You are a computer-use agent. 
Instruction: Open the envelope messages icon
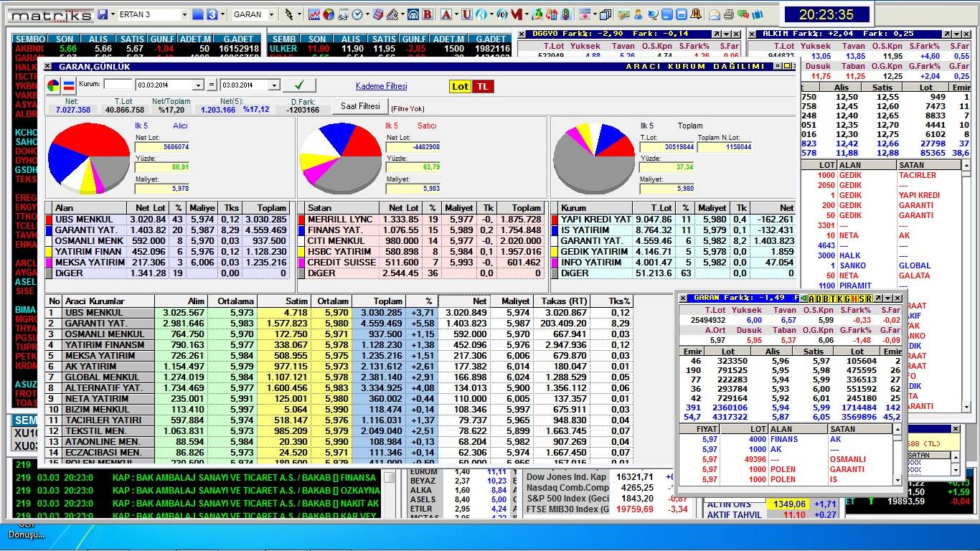[715, 14]
